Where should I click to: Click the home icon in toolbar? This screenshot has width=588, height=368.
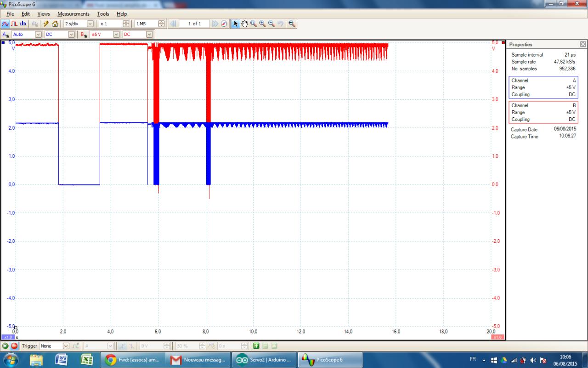tap(55, 23)
